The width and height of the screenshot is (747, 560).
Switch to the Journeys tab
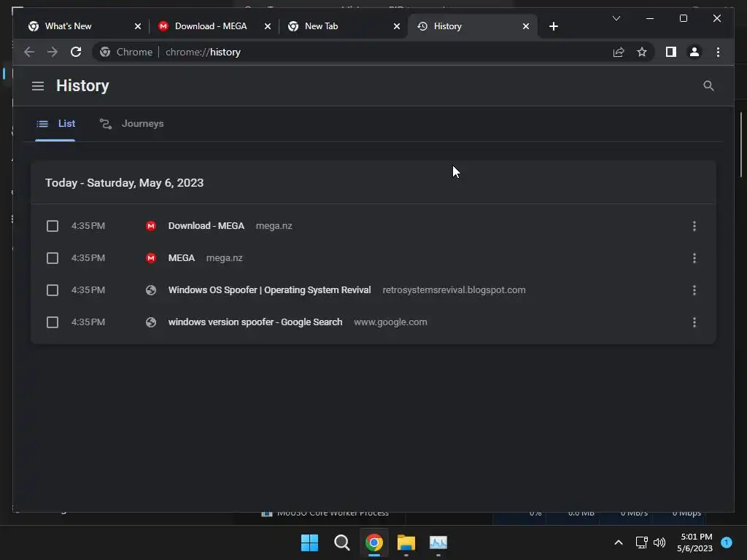coord(131,124)
